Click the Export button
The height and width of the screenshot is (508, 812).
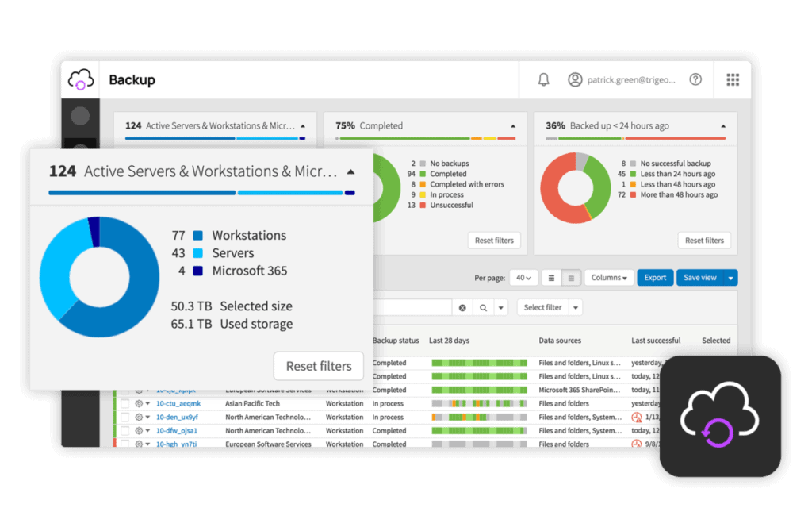coord(654,277)
